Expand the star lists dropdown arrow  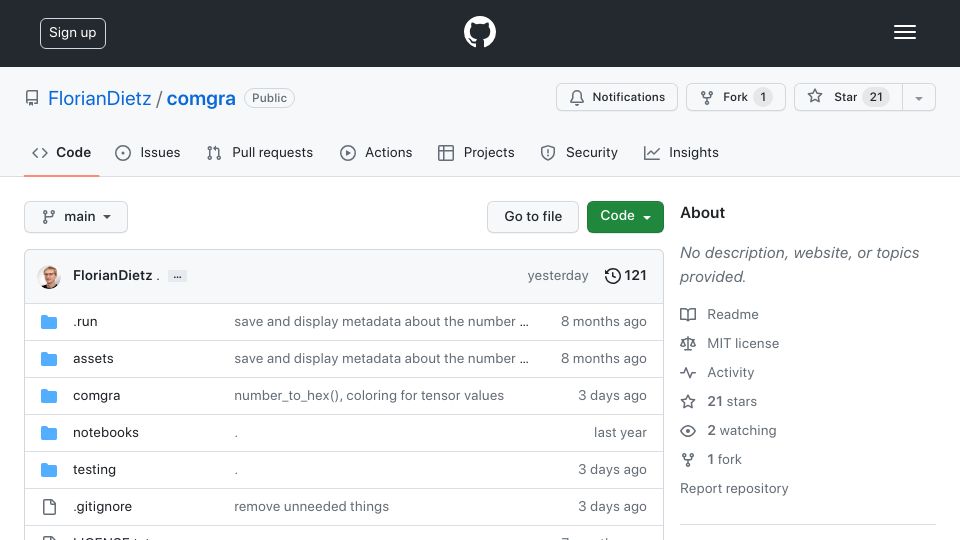[918, 97]
